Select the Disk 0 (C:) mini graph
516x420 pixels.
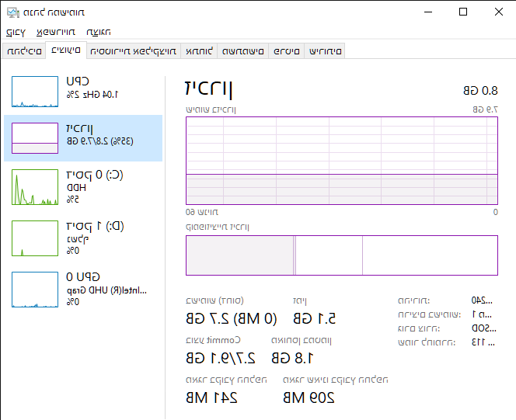tap(35, 187)
